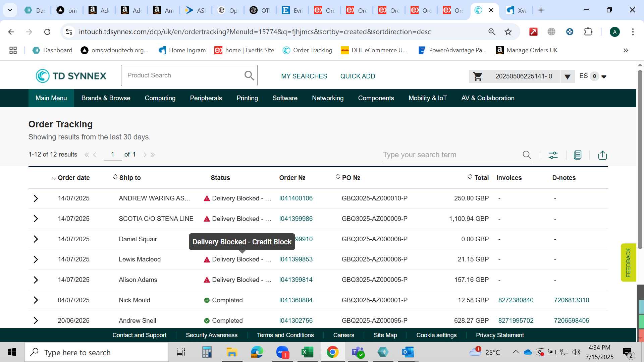Click the order search magnifier icon
644x362 pixels.
[527, 155]
